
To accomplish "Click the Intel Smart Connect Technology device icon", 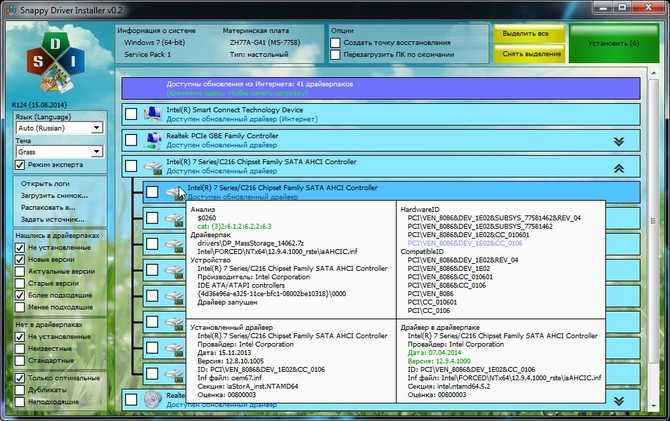I will click(152, 112).
